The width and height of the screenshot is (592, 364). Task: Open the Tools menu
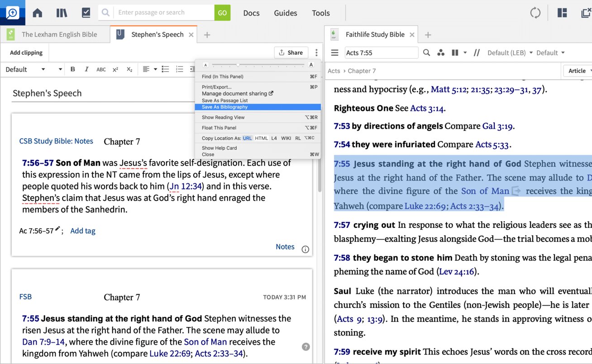coord(321,13)
